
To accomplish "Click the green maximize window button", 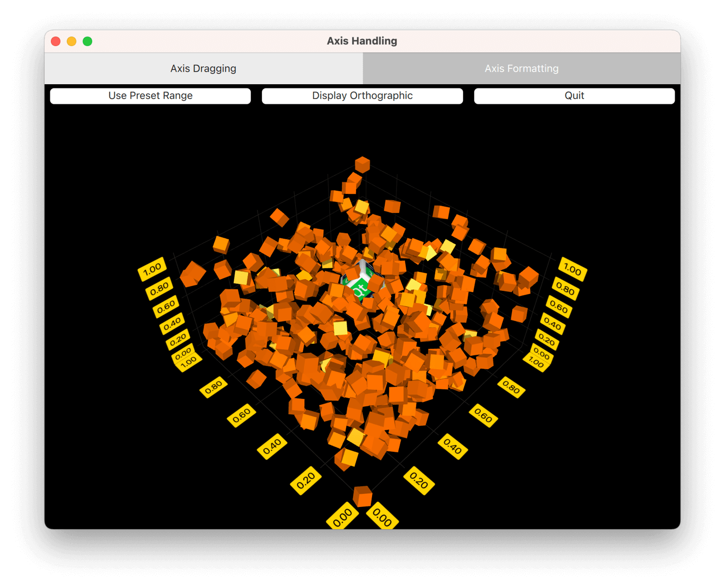I will point(87,41).
